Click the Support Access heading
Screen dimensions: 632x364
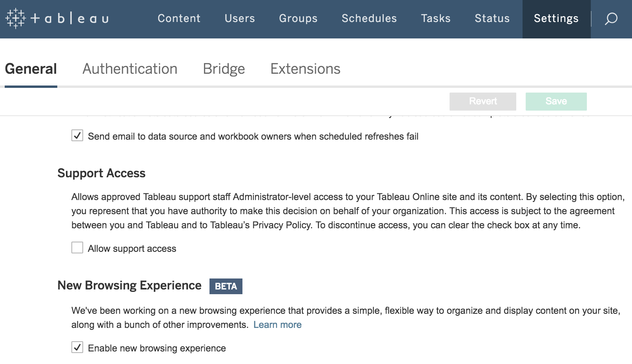[101, 173]
